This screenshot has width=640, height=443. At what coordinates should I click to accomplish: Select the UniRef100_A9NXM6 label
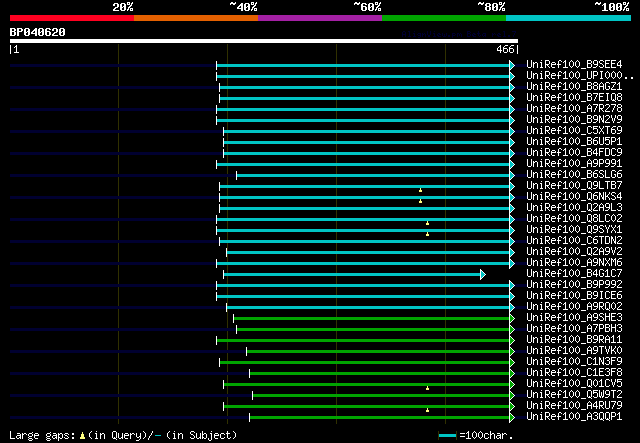(x=574, y=263)
